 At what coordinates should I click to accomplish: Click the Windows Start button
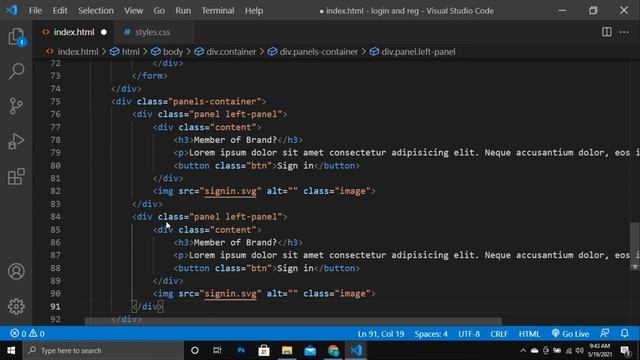coord(11,350)
